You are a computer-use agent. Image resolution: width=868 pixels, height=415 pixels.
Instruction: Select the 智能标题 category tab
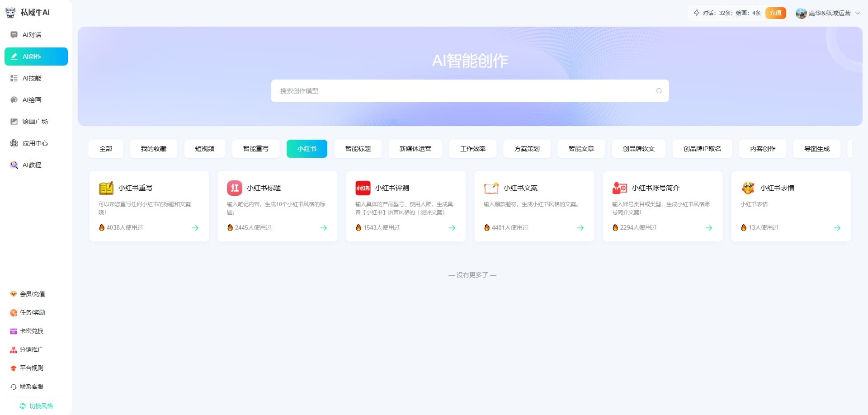point(358,149)
